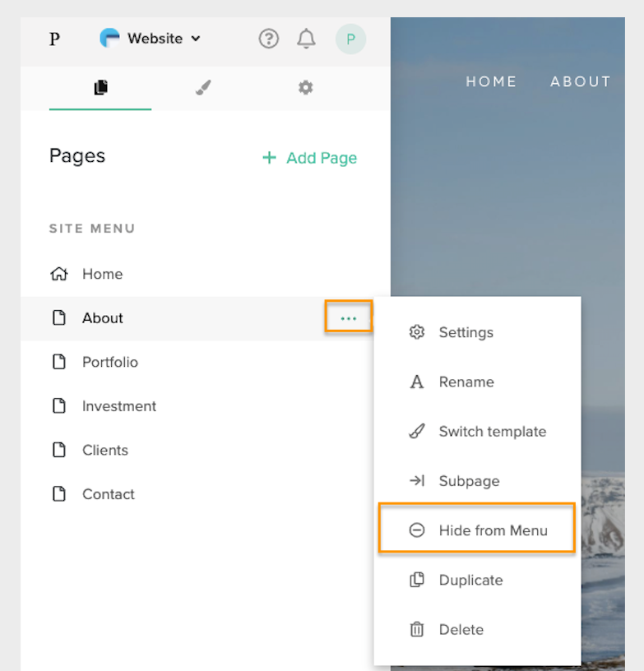Click the trash icon to Delete
This screenshot has width=644, height=671.
(416, 629)
